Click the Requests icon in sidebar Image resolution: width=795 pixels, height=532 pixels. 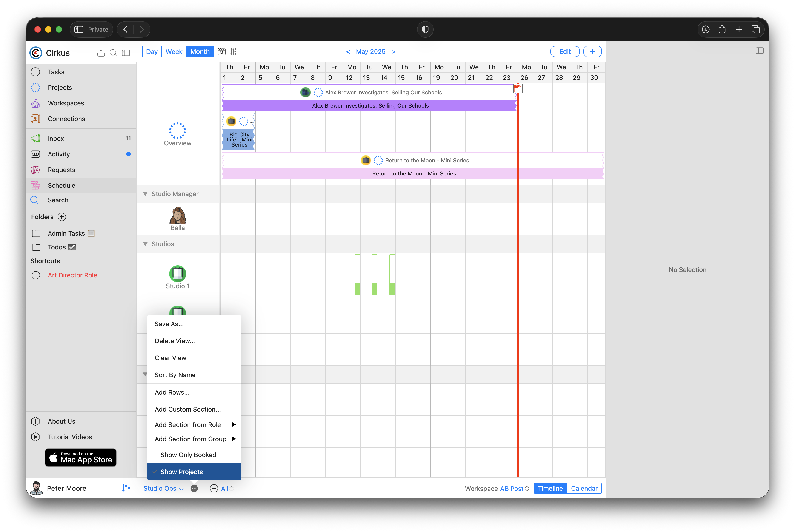pos(35,170)
